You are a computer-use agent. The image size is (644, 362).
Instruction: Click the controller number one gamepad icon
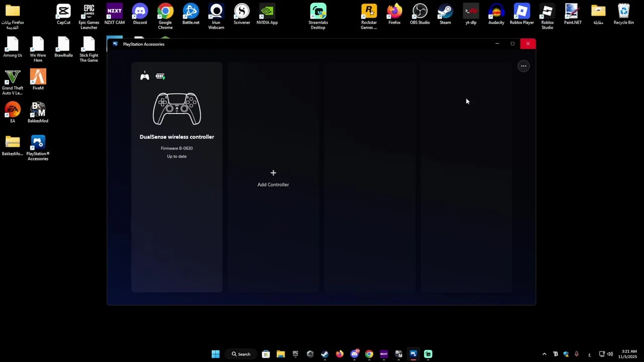(x=144, y=76)
